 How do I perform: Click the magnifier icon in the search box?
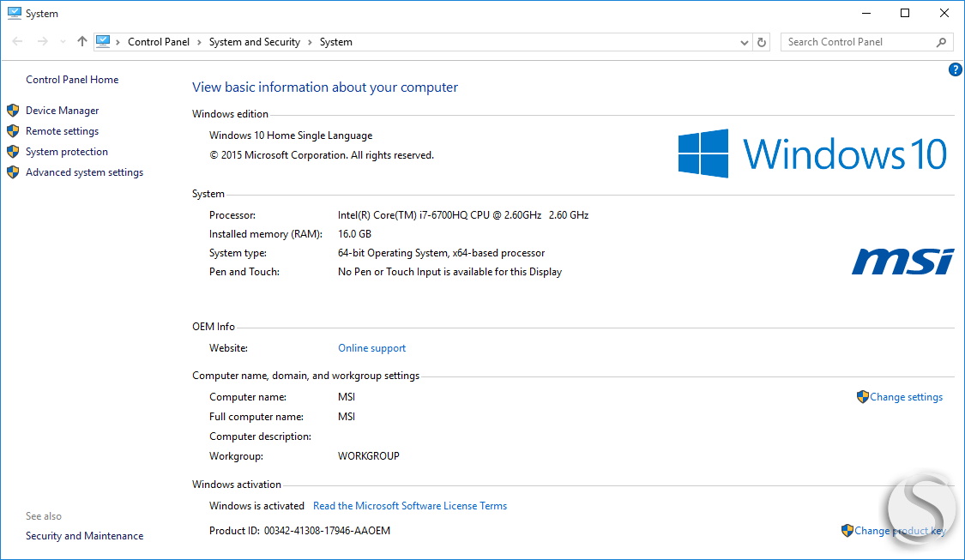941,43
